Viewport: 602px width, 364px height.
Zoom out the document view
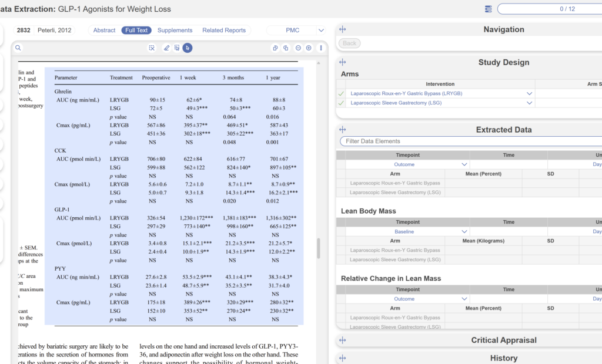tap(298, 48)
